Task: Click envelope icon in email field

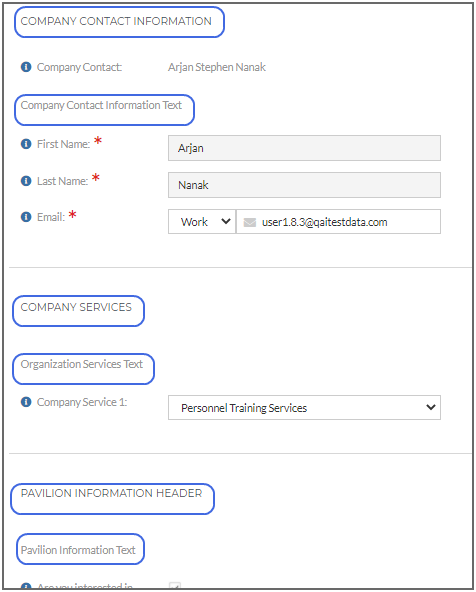Action: (x=250, y=222)
